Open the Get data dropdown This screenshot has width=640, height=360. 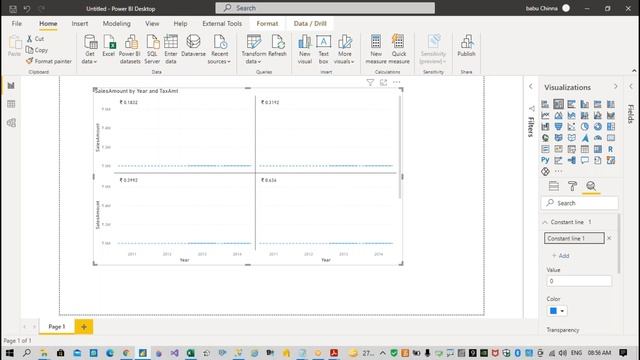[x=90, y=49]
